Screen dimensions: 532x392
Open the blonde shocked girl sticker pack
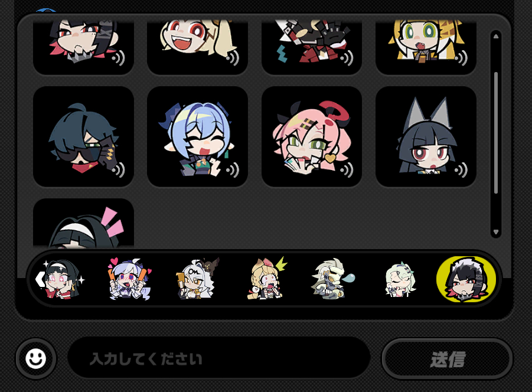267,279
